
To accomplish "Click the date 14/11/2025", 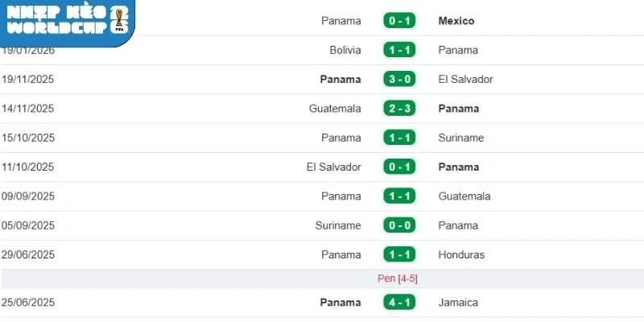I will [x=28, y=109].
